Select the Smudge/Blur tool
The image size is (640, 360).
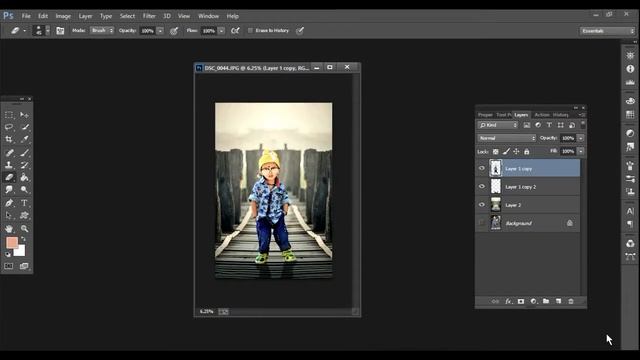tap(9, 190)
